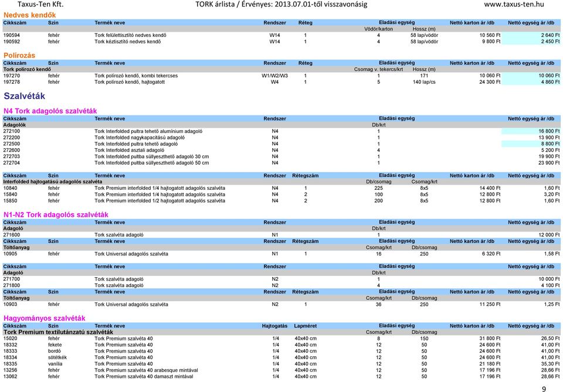Screen dimensions: 563x392
Task: Select the unit price "26,50 Ft"
Action: [551, 339]
